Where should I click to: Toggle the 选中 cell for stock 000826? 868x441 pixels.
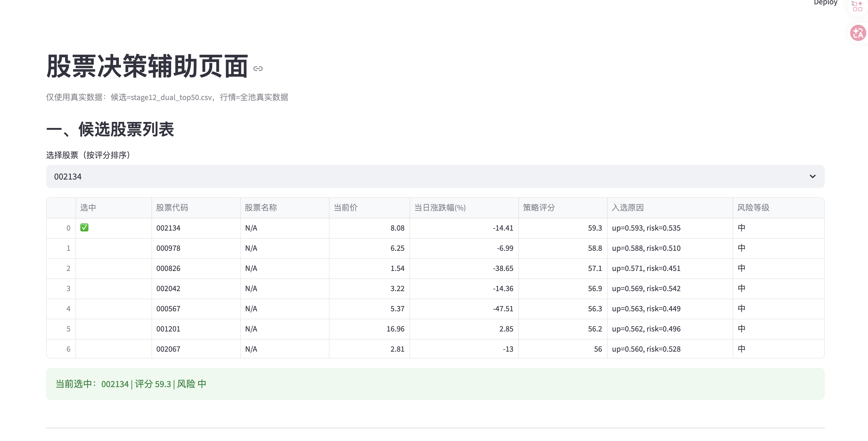tap(113, 268)
